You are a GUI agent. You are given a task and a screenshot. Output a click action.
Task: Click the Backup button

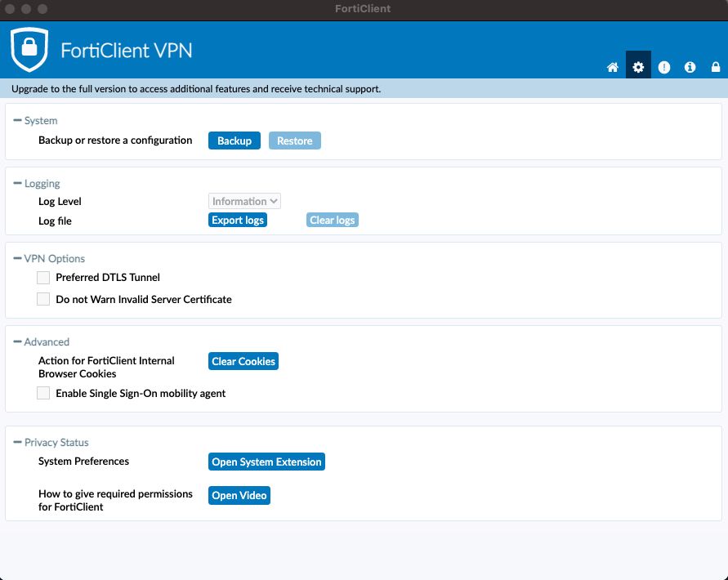click(234, 141)
